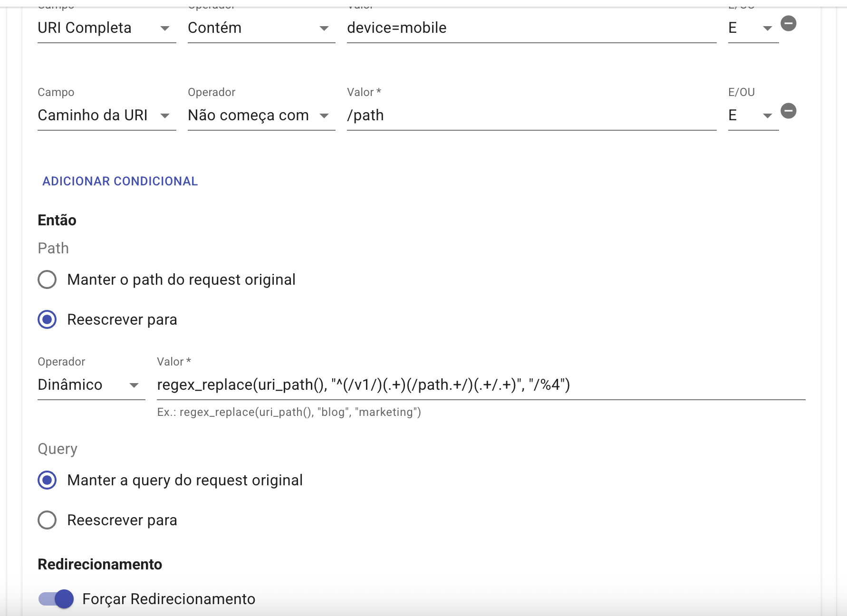Screen dimensions: 847x616
Task: Toggle Forçar Redirecionamento switch
Action: pos(57,599)
